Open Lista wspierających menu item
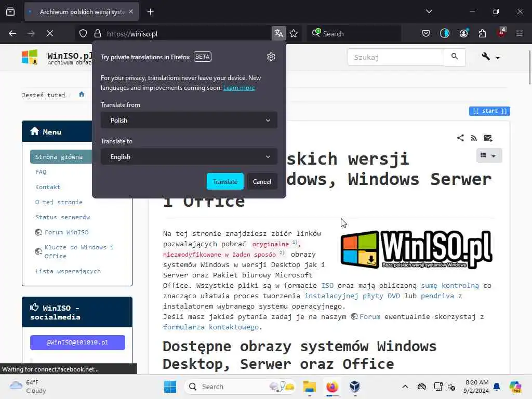 point(68,271)
